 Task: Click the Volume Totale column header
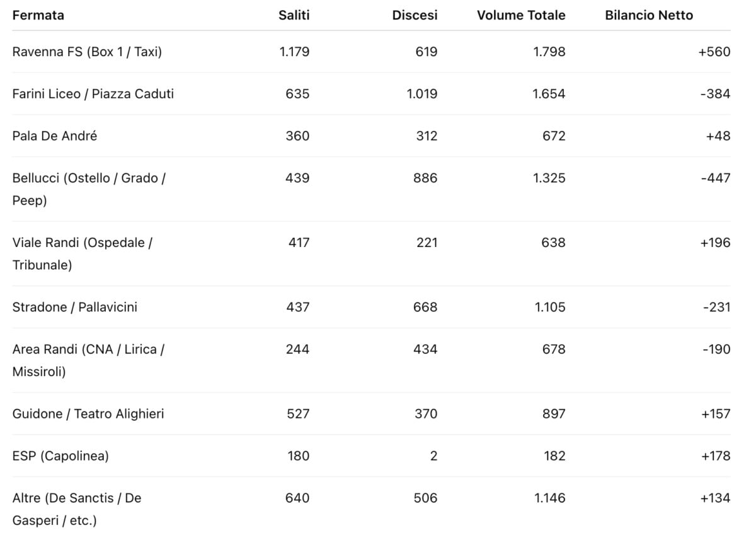521,15
